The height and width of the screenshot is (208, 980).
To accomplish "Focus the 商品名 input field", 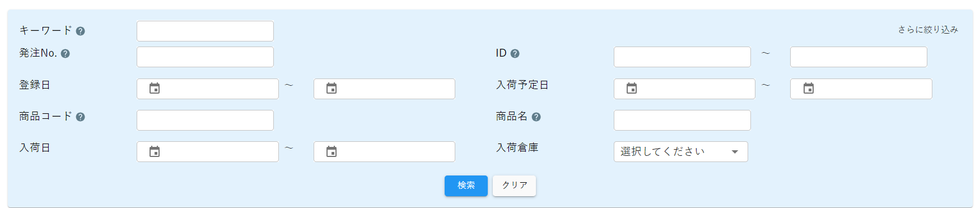I will (x=682, y=120).
